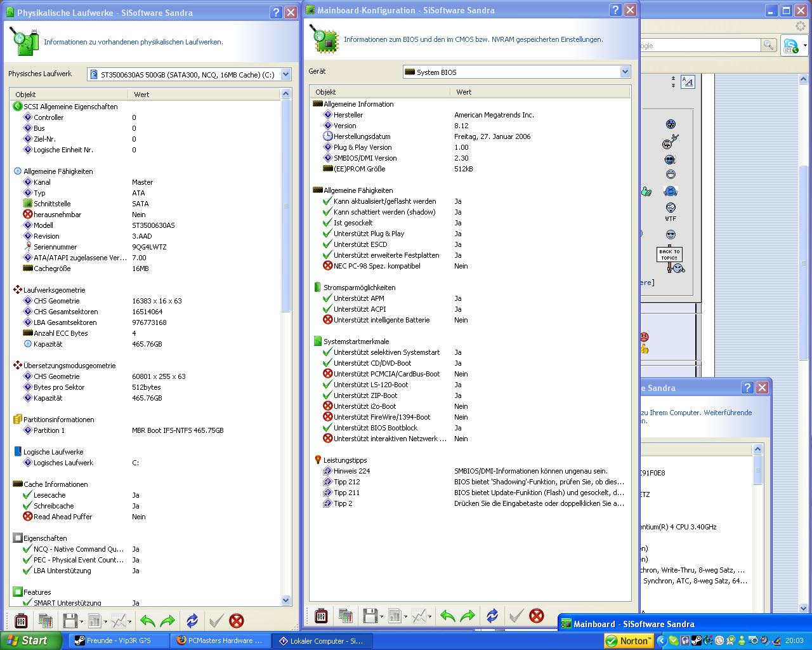Insert the green thumbs-up smiley
The image size is (812, 650).
(646, 191)
